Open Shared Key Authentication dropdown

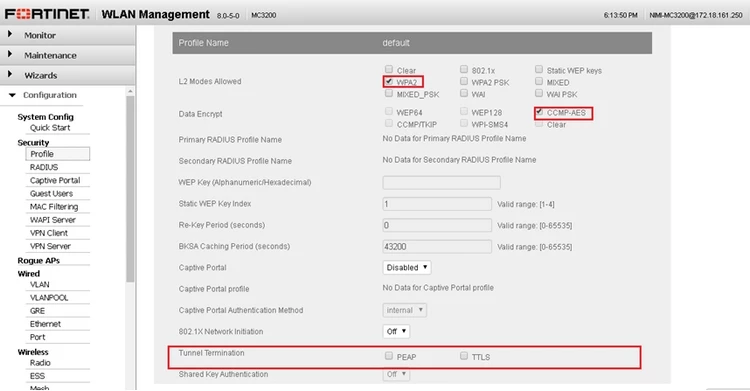[x=396, y=374]
